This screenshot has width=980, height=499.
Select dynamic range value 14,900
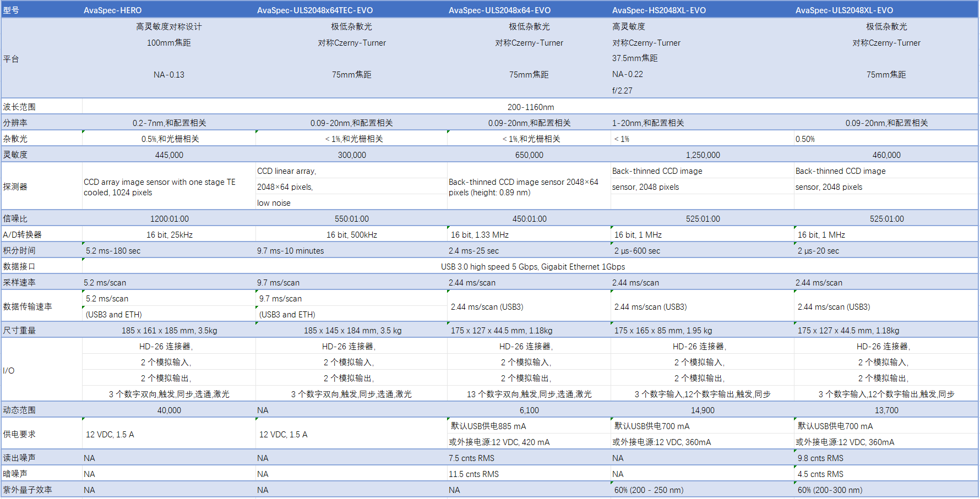[x=703, y=410]
